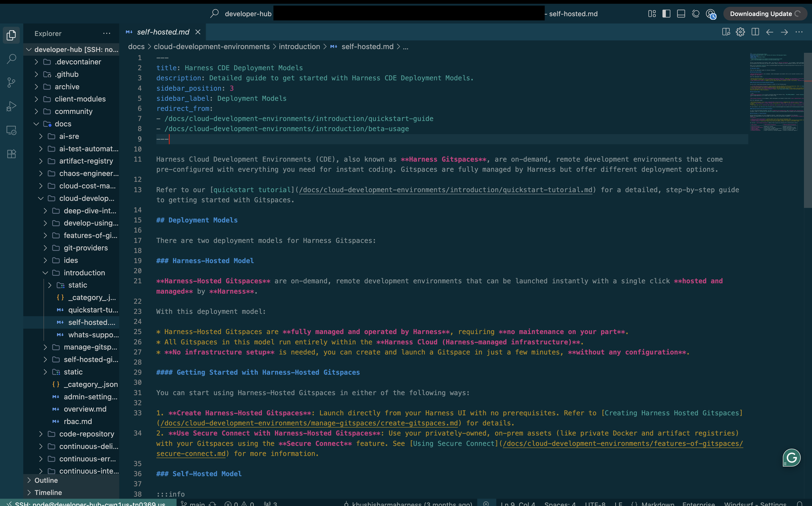Click the quickstart-tutorial.md link on line 13
The image size is (812, 506).
point(445,190)
